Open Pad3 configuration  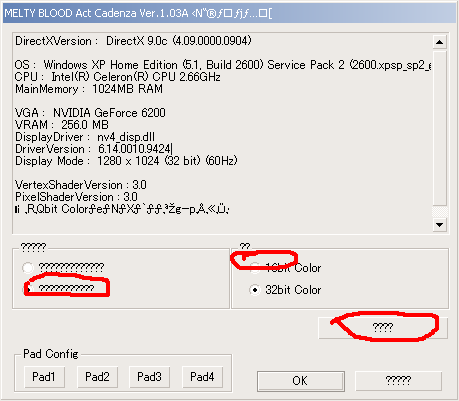coord(149,377)
